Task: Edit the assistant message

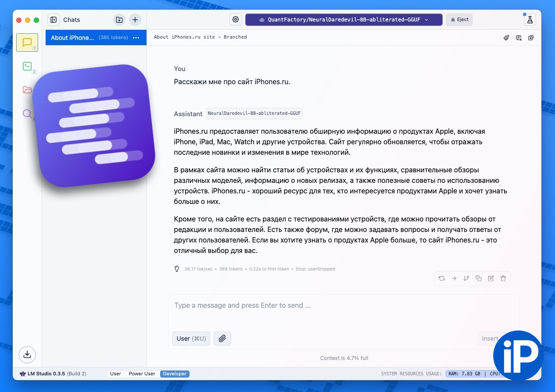Action: [491, 278]
